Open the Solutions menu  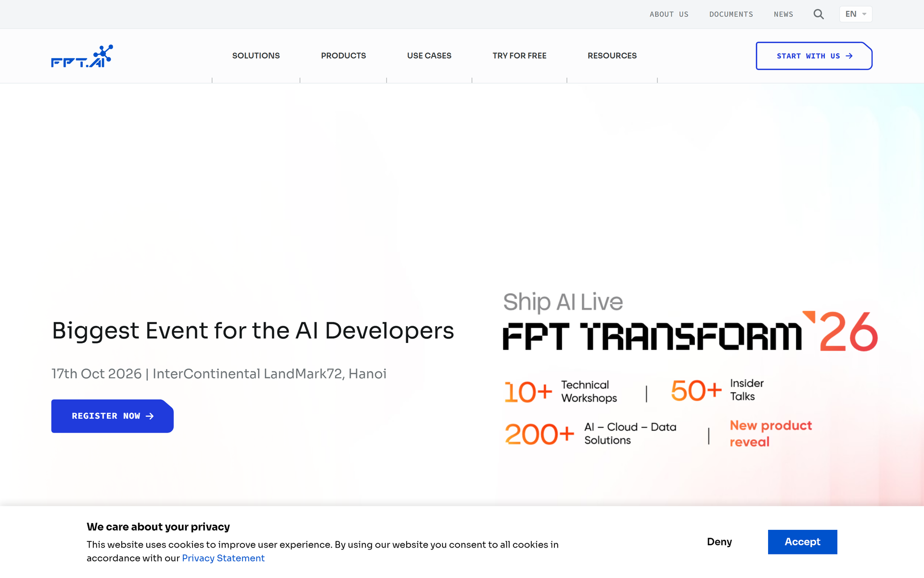tap(256, 56)
